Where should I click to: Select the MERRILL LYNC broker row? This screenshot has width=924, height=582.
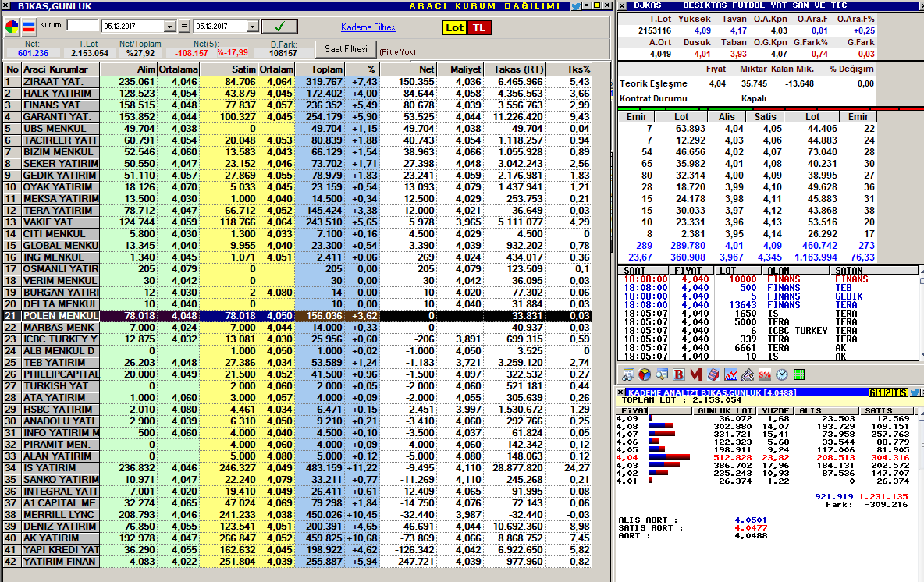pos(297,515)
